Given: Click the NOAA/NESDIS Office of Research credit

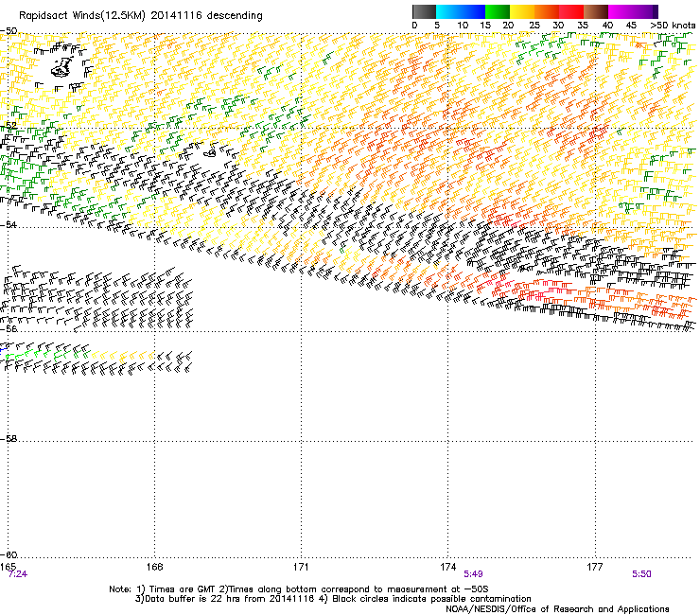Looking at the screenshot, I should click(x=557, y=609).
